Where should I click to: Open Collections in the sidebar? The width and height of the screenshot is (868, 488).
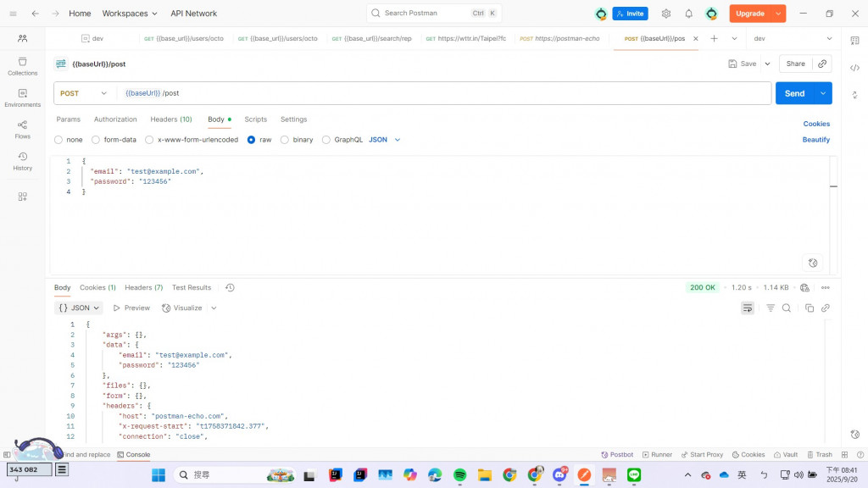23,66
